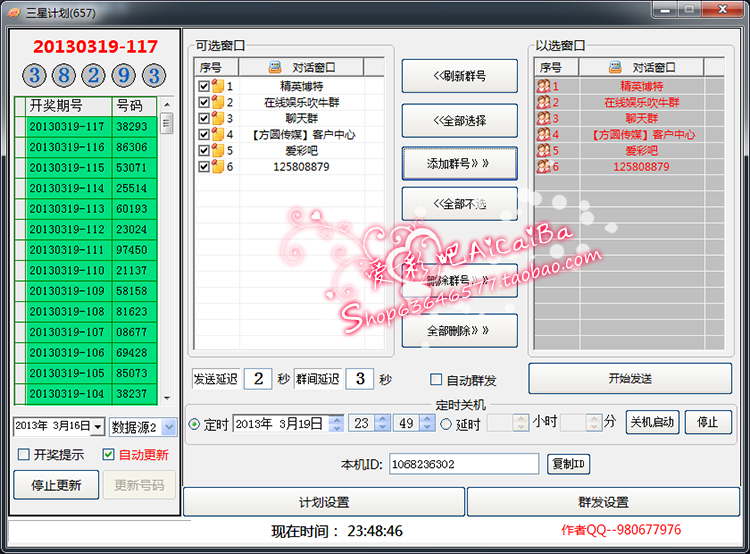
Task: Click the 对话窗口 header icon in 以选窗口 list
Action: pyautogui.click(x=616, y=68)
